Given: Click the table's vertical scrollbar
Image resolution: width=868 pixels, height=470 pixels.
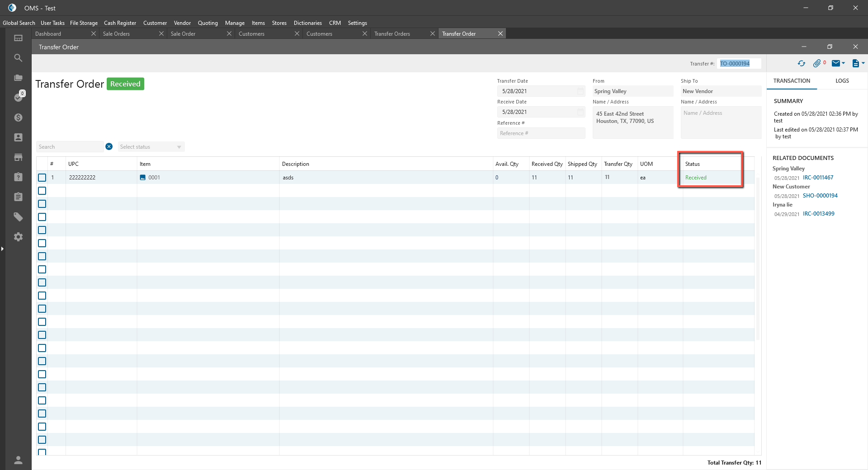Looking at the screenshot, I should (757, 258).
